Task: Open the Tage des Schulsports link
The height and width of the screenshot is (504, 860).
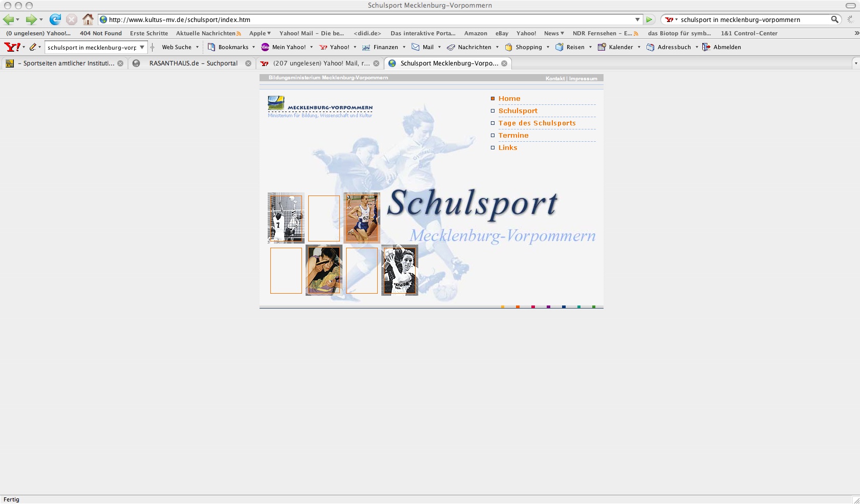Action: pos(537,123)
